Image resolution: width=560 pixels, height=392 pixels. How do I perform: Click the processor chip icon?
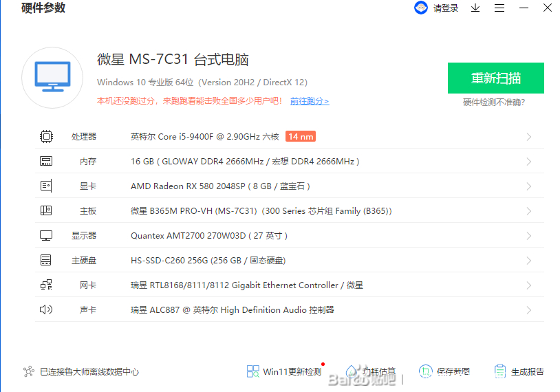[x=46, y=136]
